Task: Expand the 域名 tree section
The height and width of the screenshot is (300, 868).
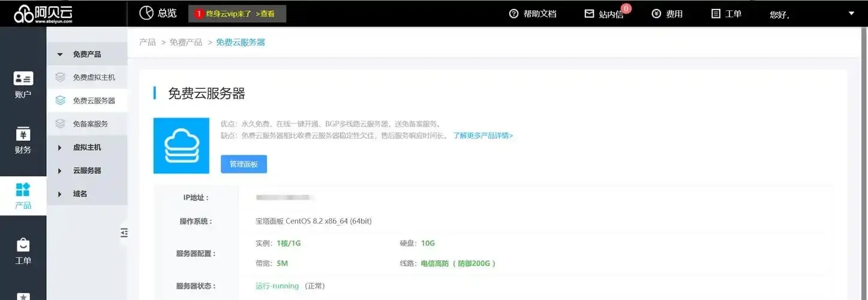Action: point(87,194)
